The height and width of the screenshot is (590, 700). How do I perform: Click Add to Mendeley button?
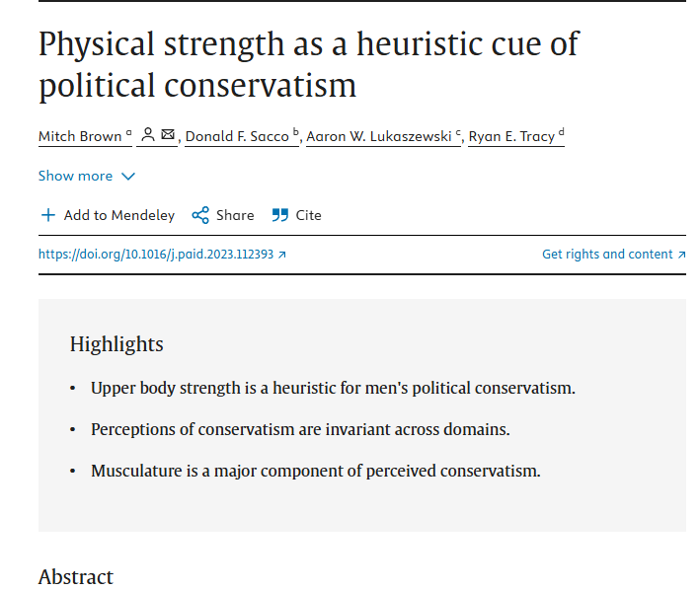[x=108, y=215]
